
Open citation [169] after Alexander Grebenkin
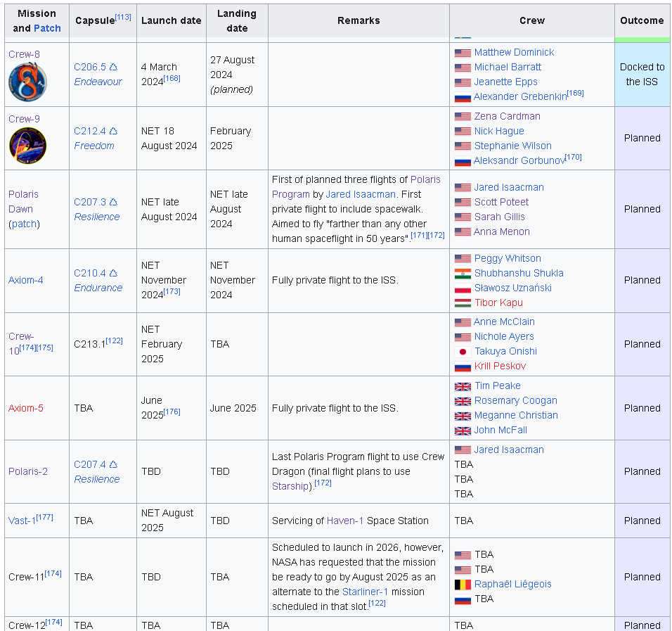click(x=575, y=93)
